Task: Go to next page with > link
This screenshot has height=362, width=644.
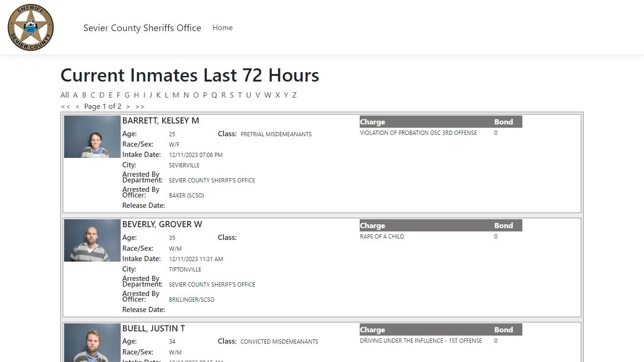Action: (x=128, y=107)
